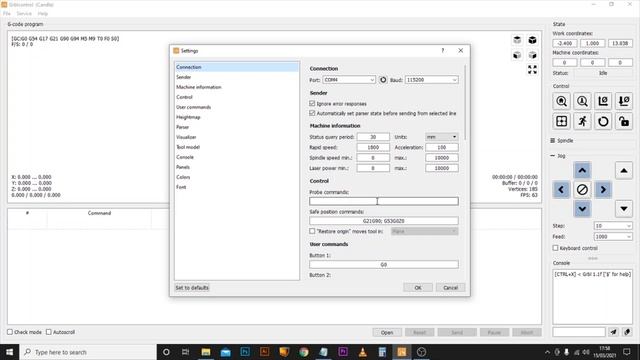The height and width of the screenshot is (360, 640).
Task: Send console command with paper-plane icon
Action: [613, 332]
